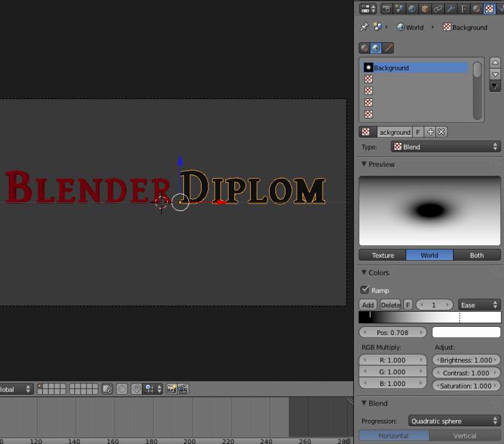Click the OpenGL render animation clapper icon
The image size is (504, 444).
pyautogui.click(x=183, y=389)
